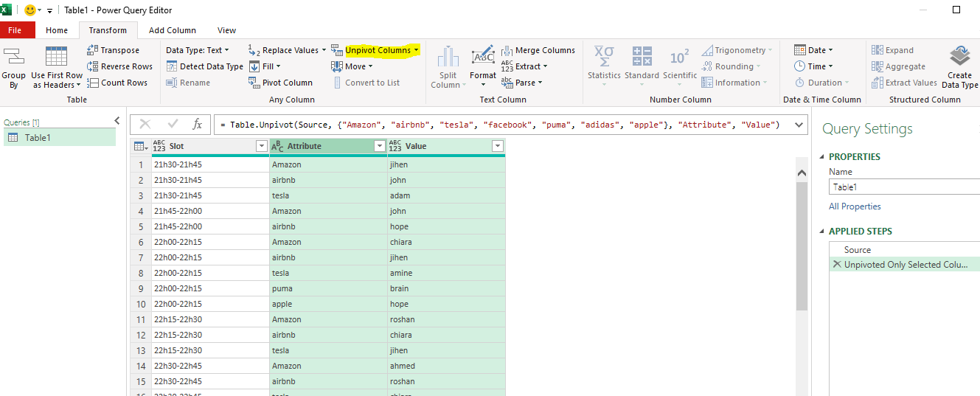Screen dimensions: 980x396
Task: Expand the formula bar
Action: point(799,125)
